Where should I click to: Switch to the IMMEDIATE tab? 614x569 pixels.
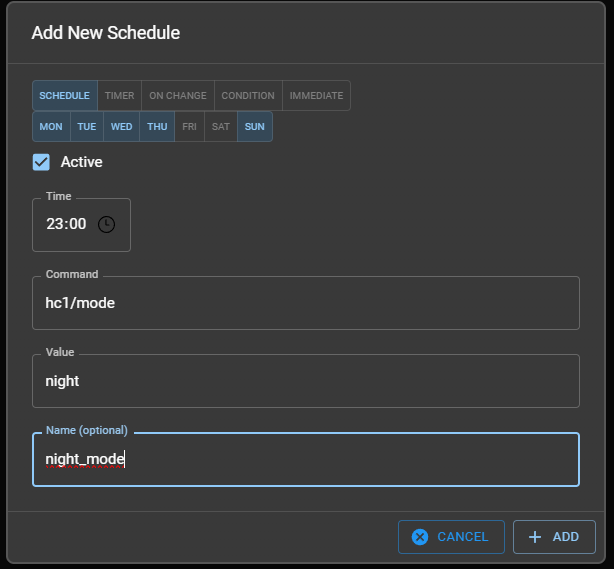316,96
